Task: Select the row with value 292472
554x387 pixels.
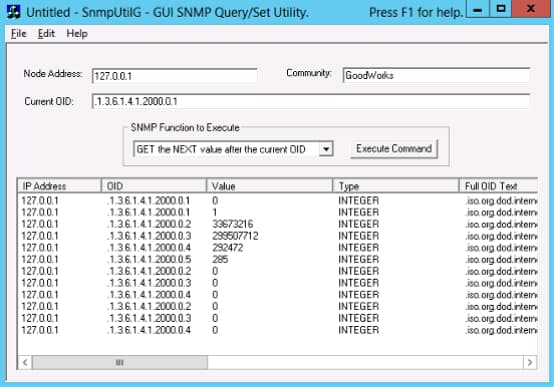Action: coord(277,247)
